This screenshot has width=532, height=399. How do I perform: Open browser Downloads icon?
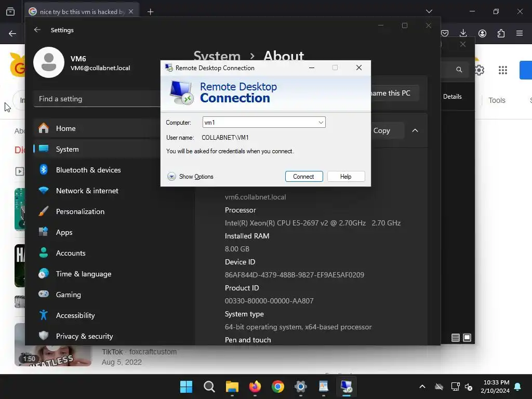coord(463,33)
